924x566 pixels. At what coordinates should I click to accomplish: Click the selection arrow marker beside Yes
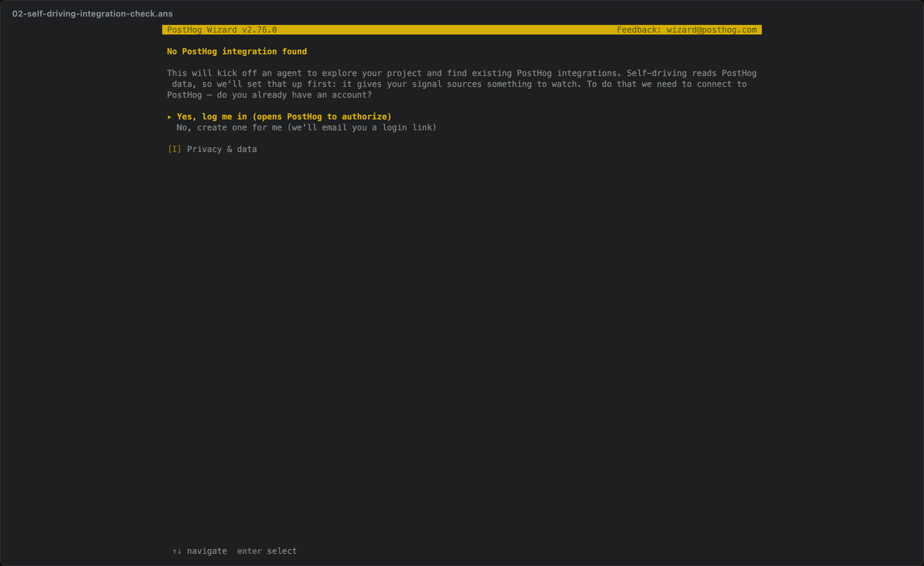[170, 117]
